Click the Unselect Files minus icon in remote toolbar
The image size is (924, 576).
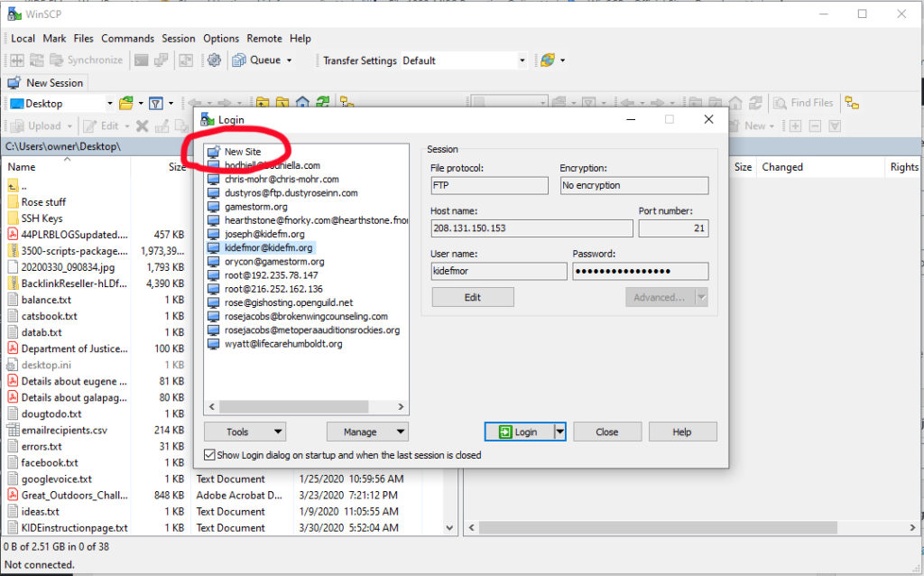(x=815, y=125)
